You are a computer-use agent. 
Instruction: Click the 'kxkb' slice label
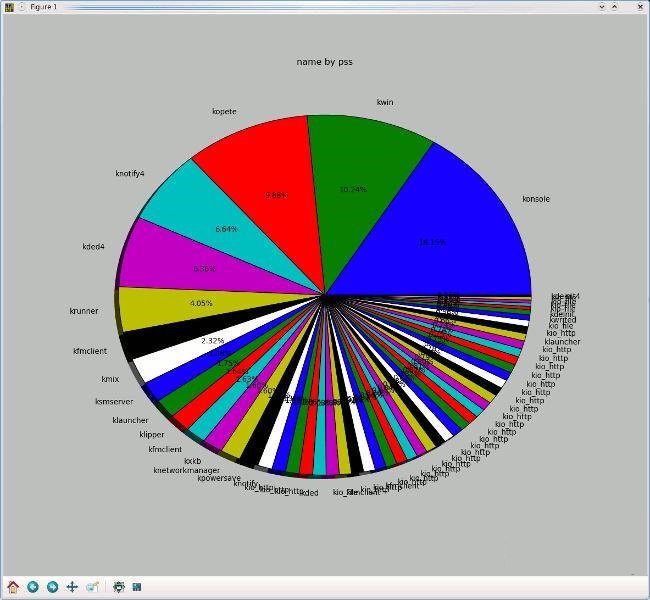pyautogui.click(x=192, y=461)
